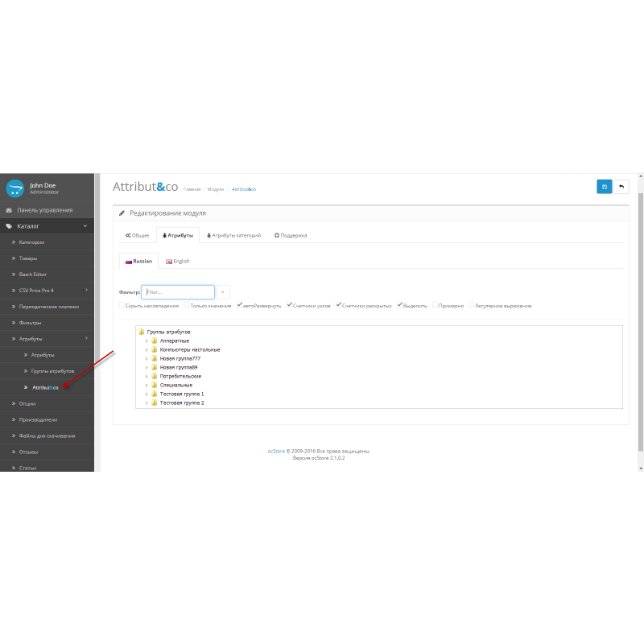
Task: Click the Панель управления dashboard icon
Action: (9, 210)
